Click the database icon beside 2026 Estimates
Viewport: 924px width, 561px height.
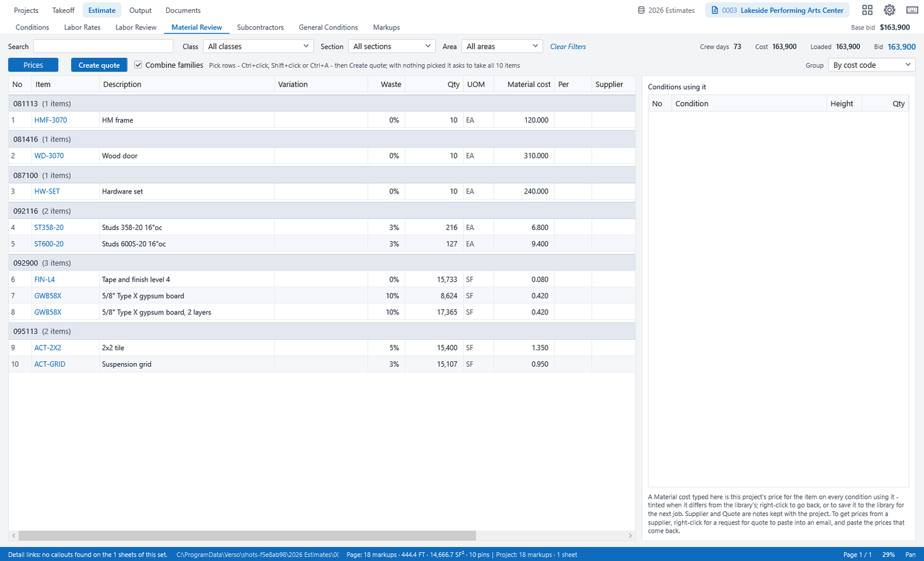click(641, 10)
